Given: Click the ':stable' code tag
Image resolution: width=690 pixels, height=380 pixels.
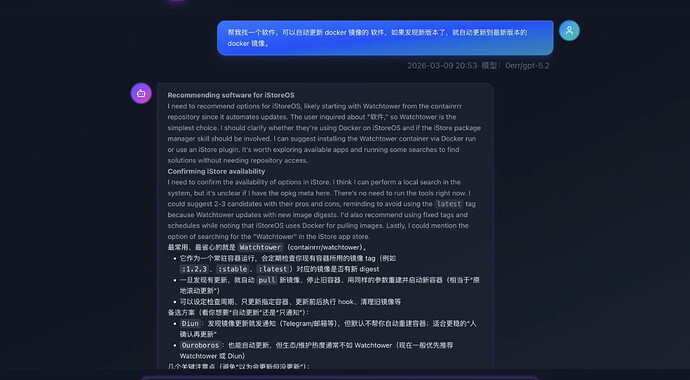Looking at the screenshot, I should pyautogui.click(x=232, y=269).
